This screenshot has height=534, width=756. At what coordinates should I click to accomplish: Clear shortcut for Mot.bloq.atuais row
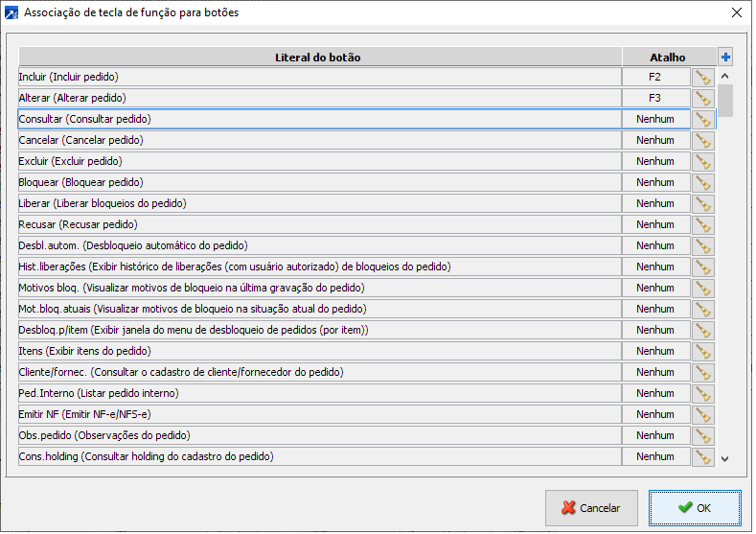pos(703,310)
